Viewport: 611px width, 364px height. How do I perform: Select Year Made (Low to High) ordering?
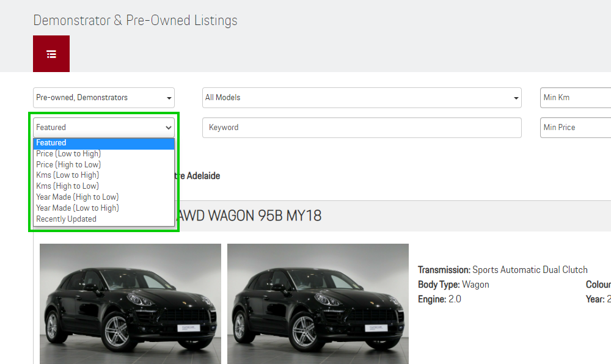[x=77, y=208]
